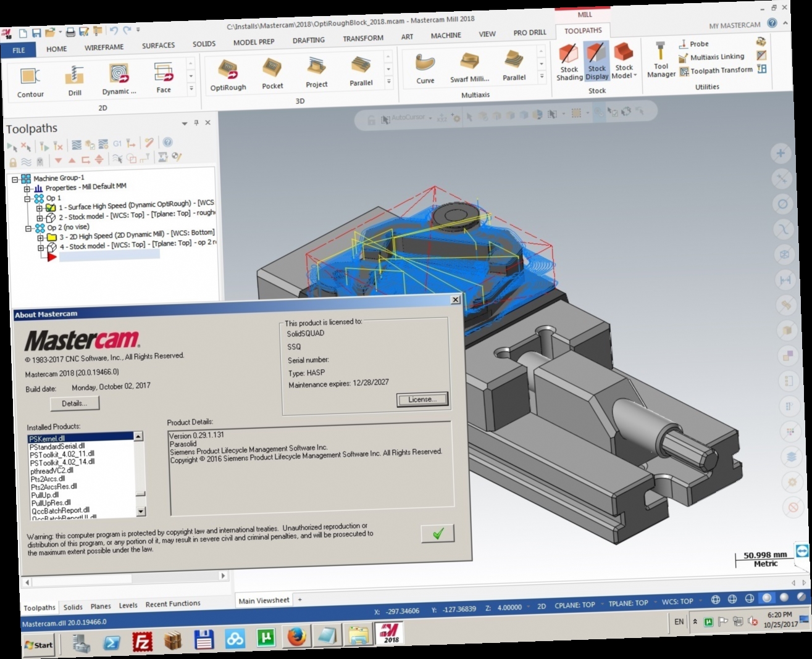The width and height of the screenshot is (812, 659).
Task: Collapse the Op 2 (no vise) group
Action: 28,228
